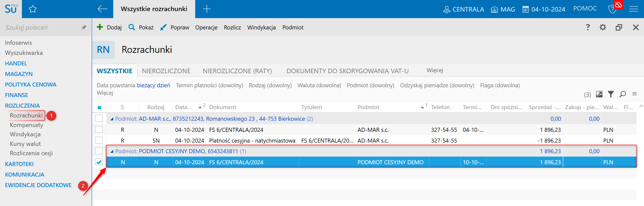This screenshot has width=644, height=206.
Task: Open the hamburger main menu
Action: coord(634,9)
